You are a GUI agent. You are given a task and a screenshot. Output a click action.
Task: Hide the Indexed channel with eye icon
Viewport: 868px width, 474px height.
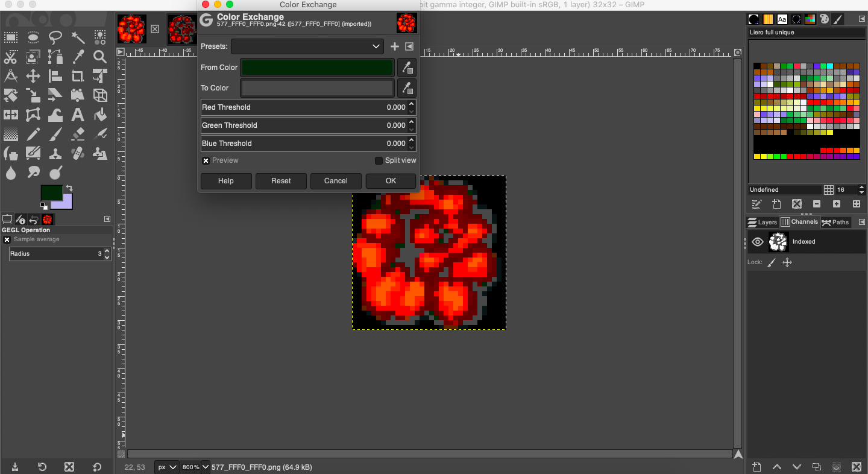[758, 242]
